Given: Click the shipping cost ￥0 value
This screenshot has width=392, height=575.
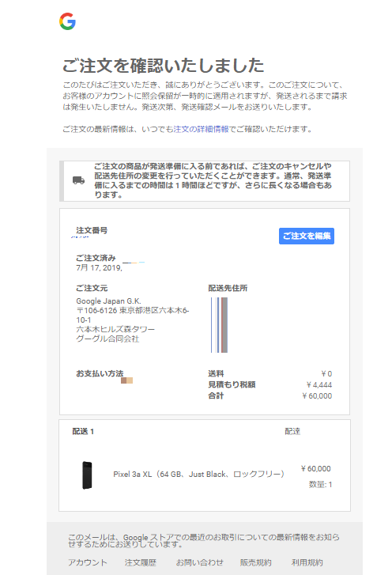Looking at the screenshot, I should tap(326, 373).
